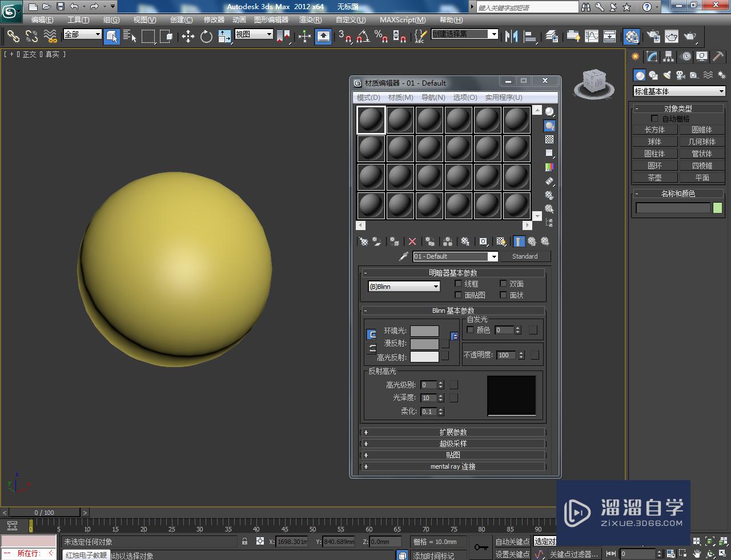
Task: Toggle the 3D Snaps tool
Action: point(344,37)
